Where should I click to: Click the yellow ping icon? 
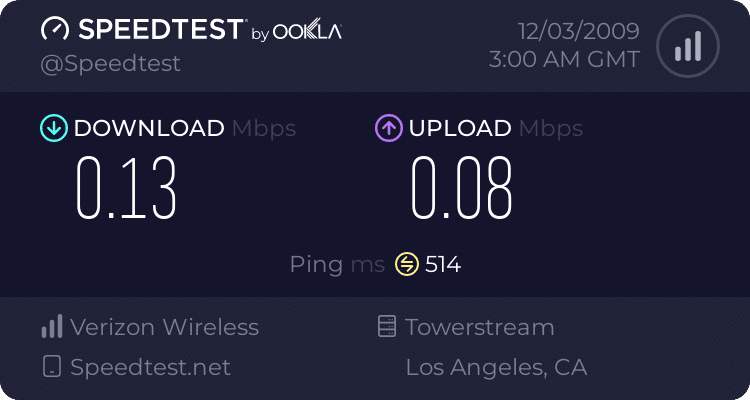[407, 264]
